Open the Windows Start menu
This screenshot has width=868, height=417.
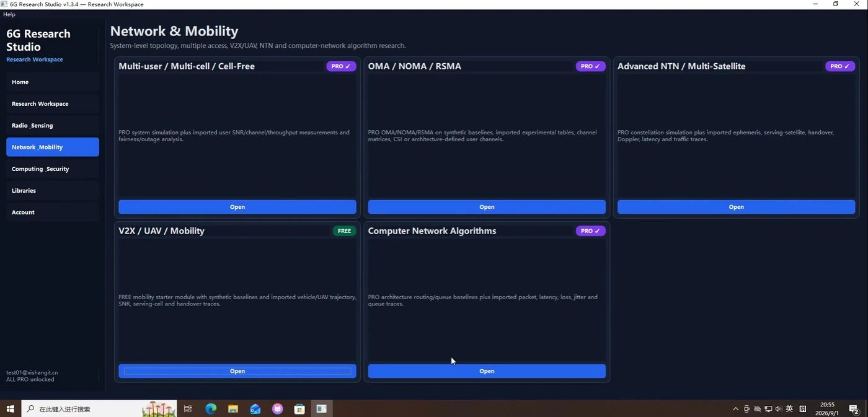[10, 409]
